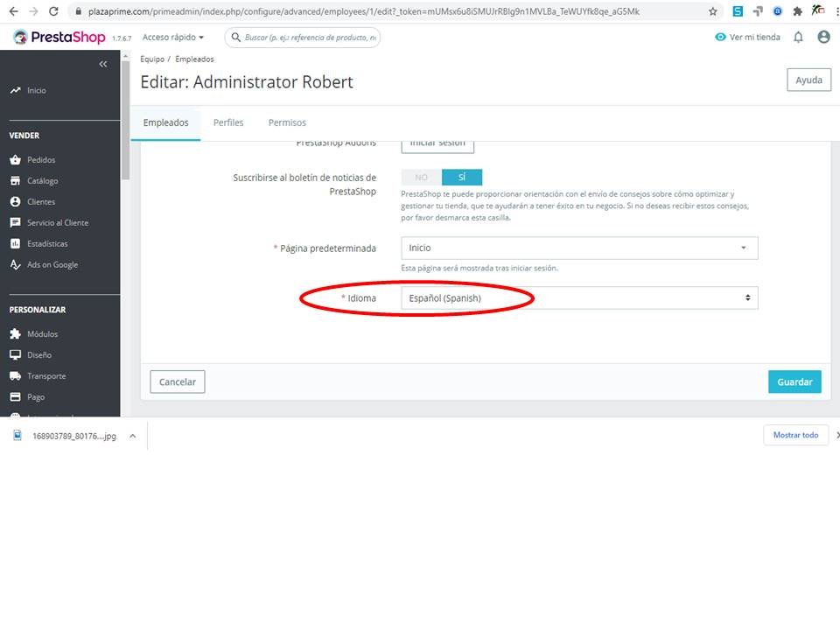Click the Clientes person icon
This screenshot has height=630, width=840.
coord(15,201)
